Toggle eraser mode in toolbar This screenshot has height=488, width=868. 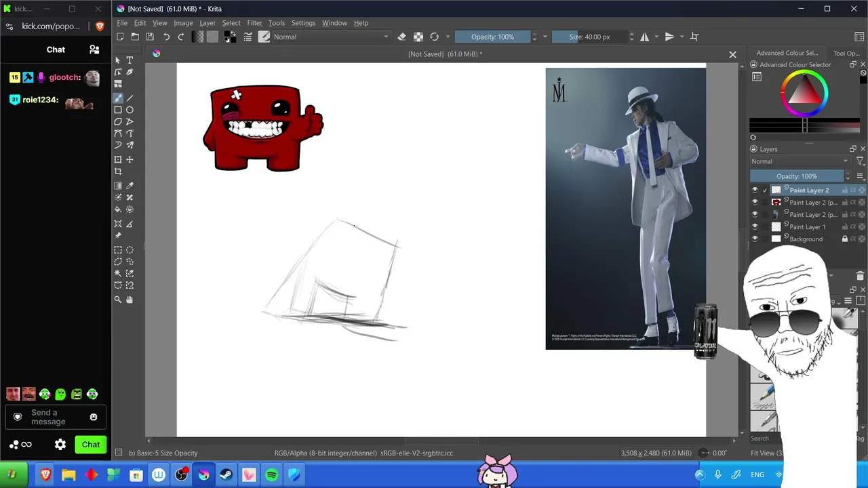tap(401, 37)
